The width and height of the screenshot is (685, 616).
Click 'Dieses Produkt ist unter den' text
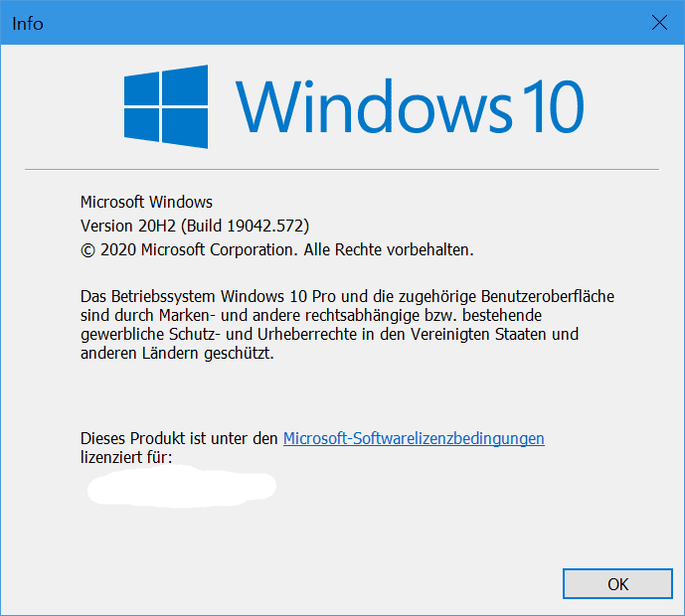point(179,438)
